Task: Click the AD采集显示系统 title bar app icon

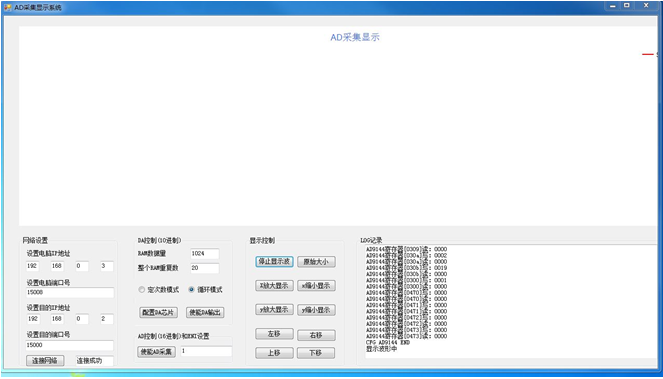Action: [x=8, y=8]
